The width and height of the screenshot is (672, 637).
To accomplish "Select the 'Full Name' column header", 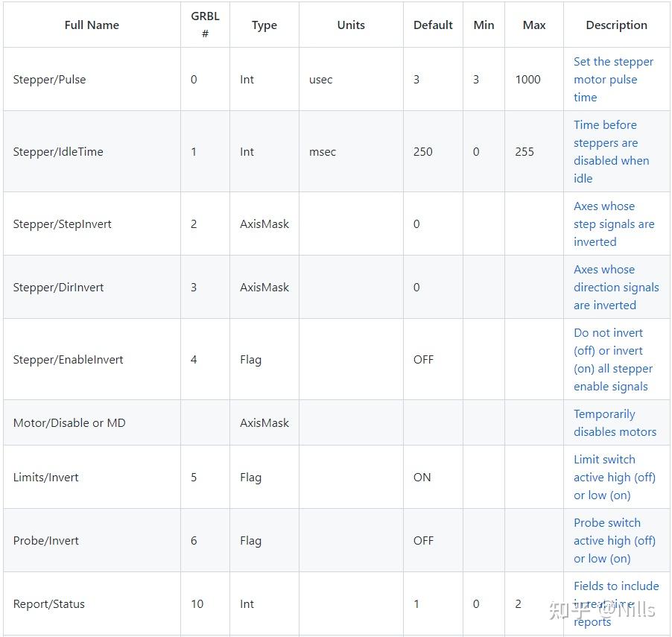I will (x=92, y=25).
